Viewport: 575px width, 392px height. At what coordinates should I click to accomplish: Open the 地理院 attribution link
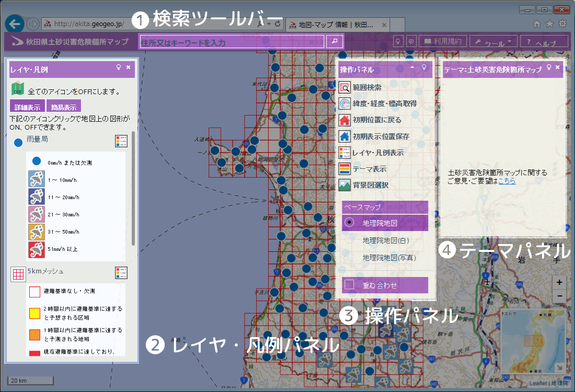coord(559,383)
